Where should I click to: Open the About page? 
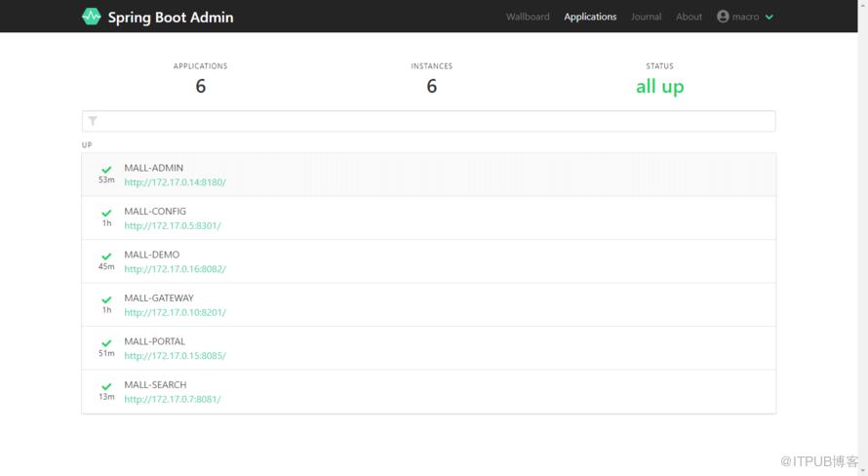(x=689, y=17)
